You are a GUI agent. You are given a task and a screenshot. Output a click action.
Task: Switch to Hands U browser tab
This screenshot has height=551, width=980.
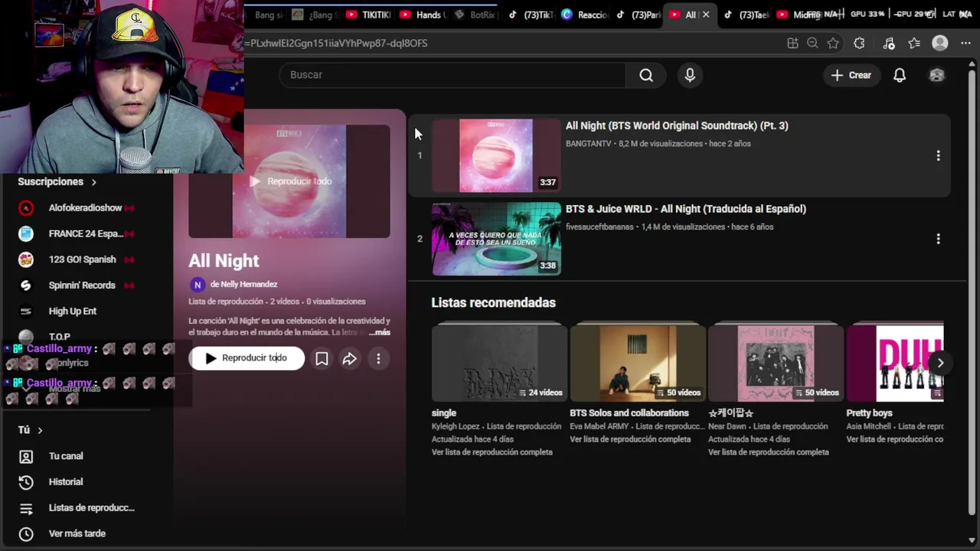click(x=423, y=15)
